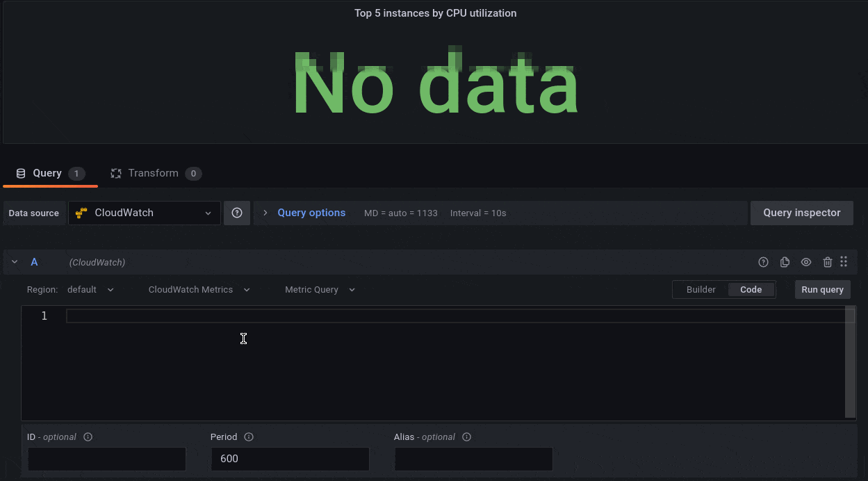
Task: Click the CloudWatch data source help icon
Action: pyautogui.click(x=237, y=213)
